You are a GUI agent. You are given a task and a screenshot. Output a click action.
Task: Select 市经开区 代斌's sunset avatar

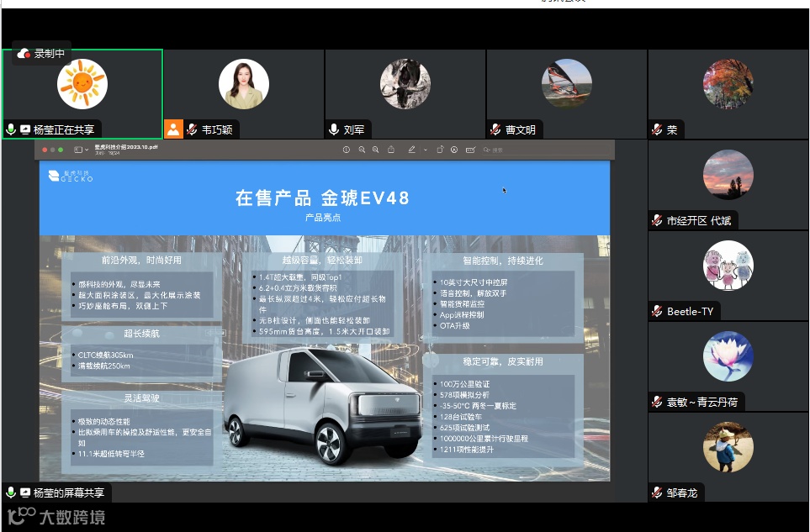point(728,175)
